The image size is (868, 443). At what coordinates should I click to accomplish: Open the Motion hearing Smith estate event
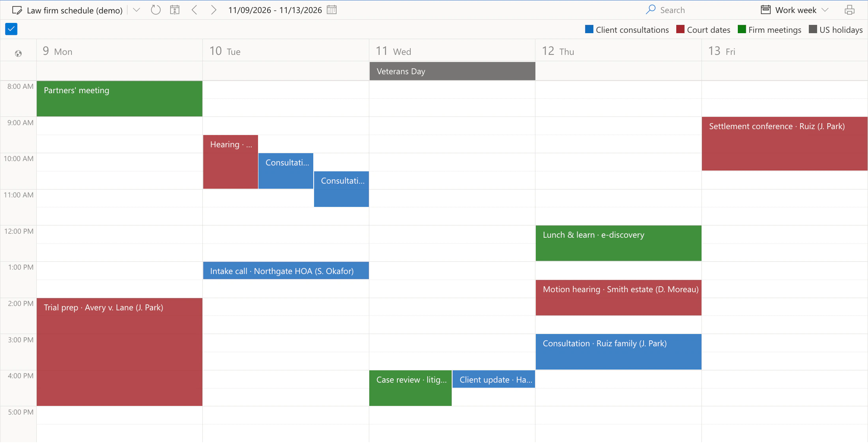click(x=618, y=298)
